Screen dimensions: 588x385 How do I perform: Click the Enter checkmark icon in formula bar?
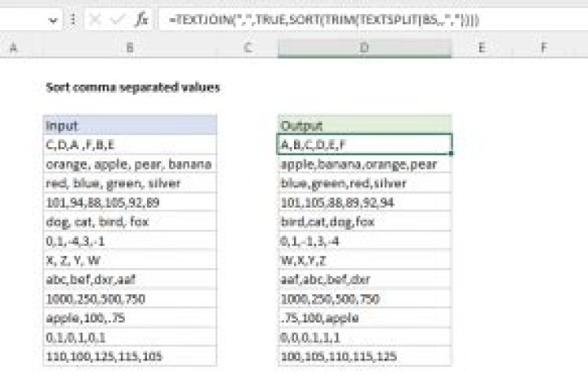(118, 17)
